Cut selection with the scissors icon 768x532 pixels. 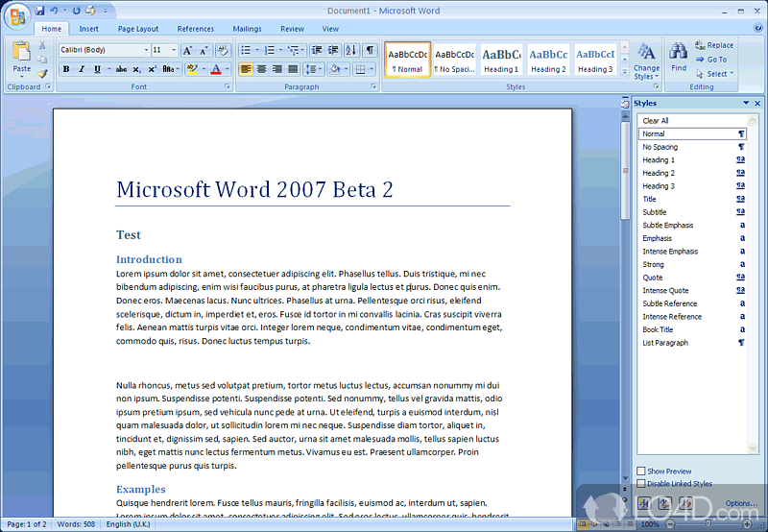pyautogui.click(x=42, y=45)
